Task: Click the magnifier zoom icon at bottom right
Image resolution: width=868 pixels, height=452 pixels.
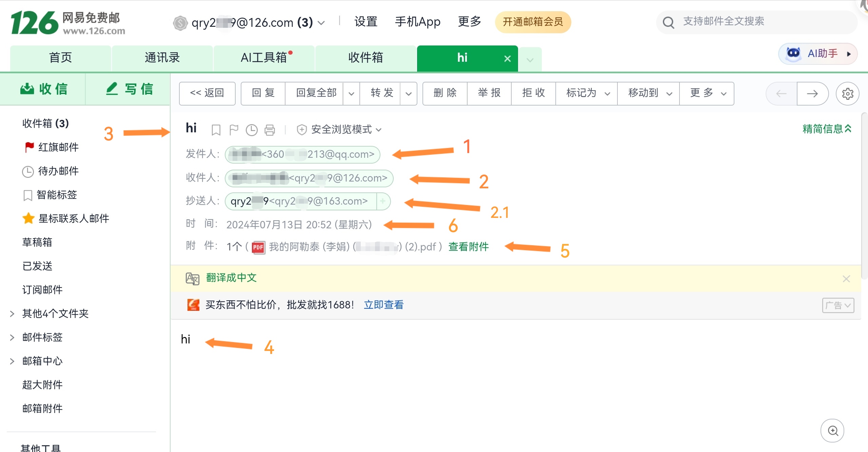Action: point(832,431)
